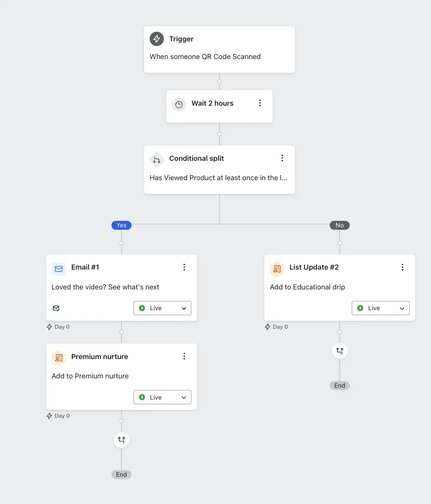Screen dimensions: 431x504
Task: Select the End node below Premium nurture
Action: point(121,474)
